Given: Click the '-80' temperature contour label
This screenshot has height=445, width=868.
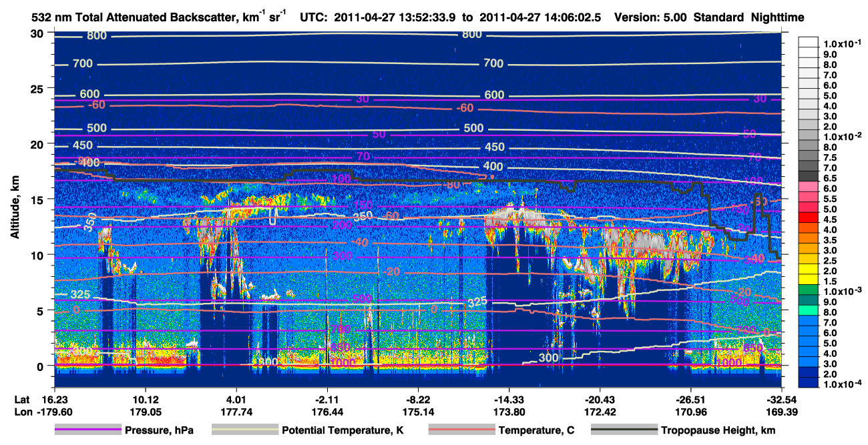Looking at the screenshot, I should [x=453, y=184].
